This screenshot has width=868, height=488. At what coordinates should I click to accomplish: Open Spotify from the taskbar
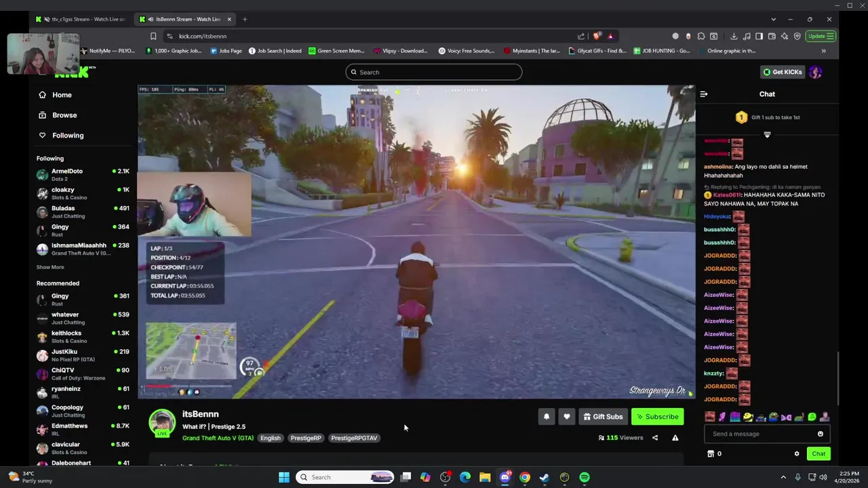(585, 477)
